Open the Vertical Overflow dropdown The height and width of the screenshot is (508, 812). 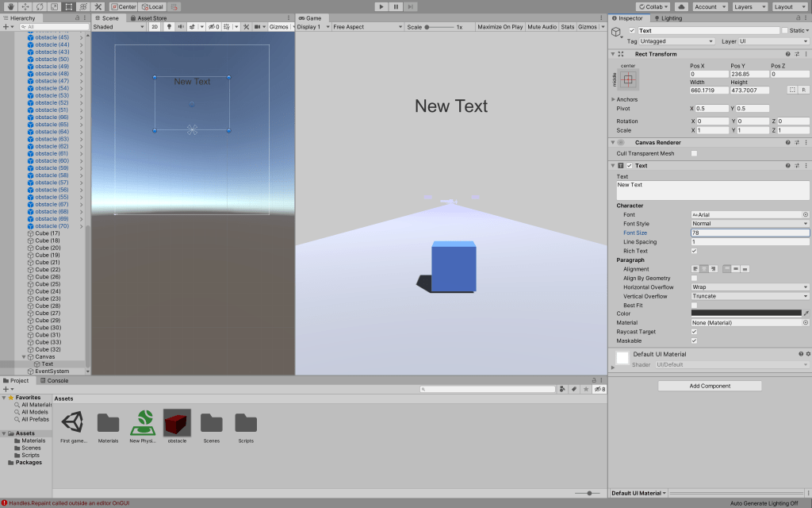tap(749, 296)
